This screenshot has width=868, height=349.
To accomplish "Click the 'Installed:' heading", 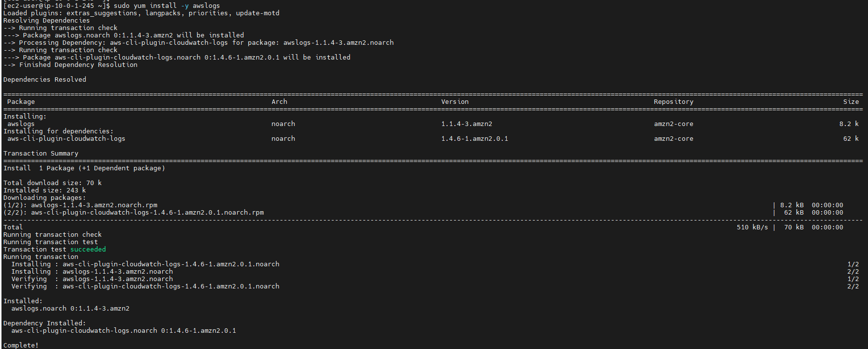I will 23,301.
